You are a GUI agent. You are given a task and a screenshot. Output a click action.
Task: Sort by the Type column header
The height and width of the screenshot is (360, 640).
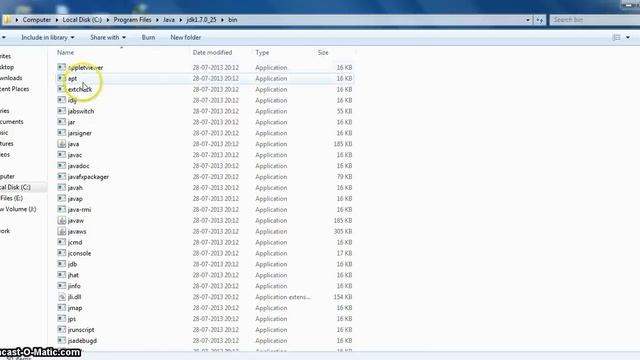point(262,53)
